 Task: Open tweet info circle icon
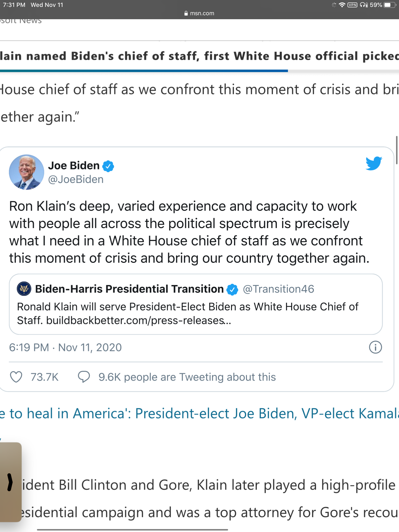(x=375, y=347)
